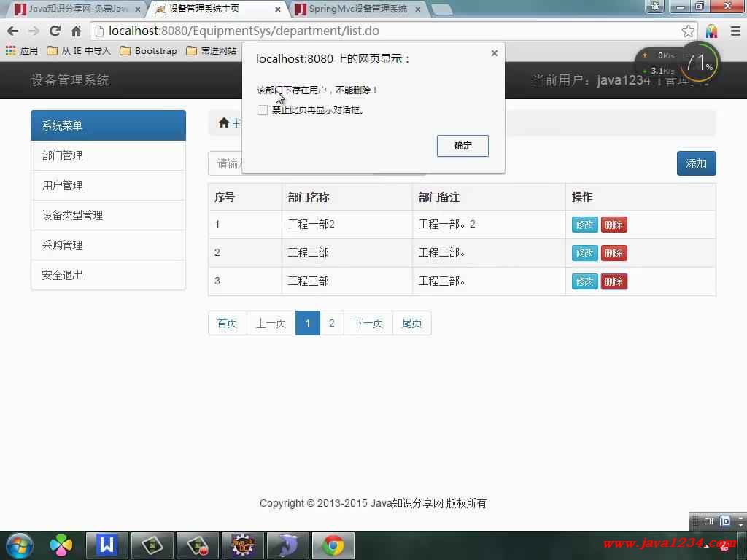Screen dimensions: 747x560
Task: Click the home icon in the breadcrumb
Action: click(x=223, y=123)
